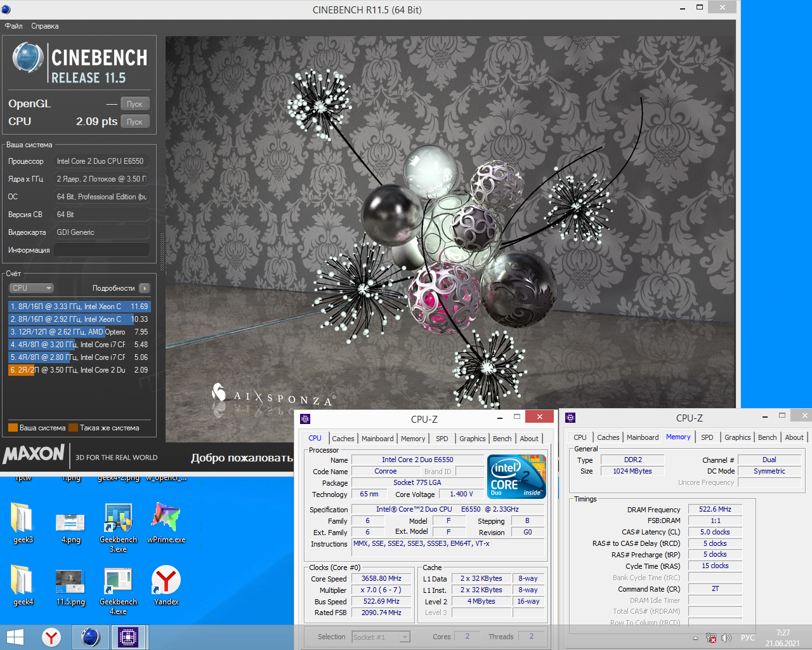Open the Справка menu in Cinebench
Screen dimensions: 812x650
44,26
